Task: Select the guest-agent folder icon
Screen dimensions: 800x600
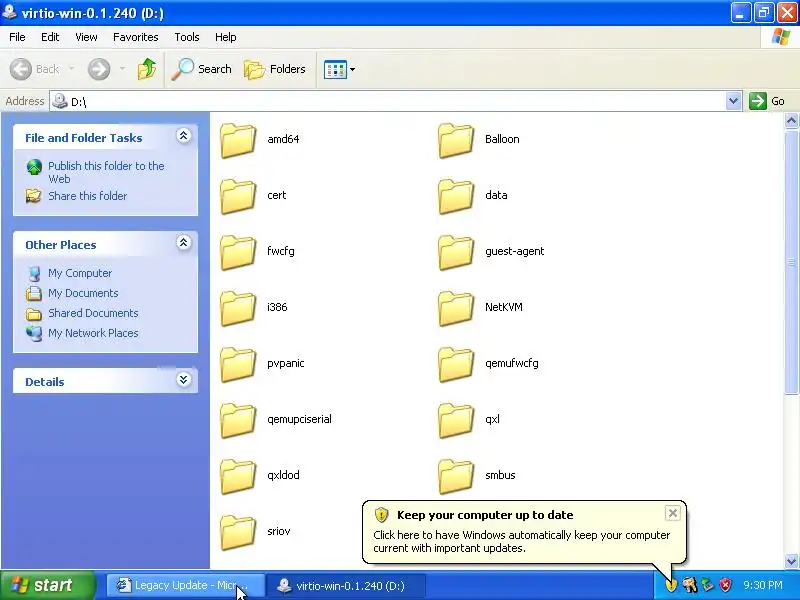Action: pos(456,253)
